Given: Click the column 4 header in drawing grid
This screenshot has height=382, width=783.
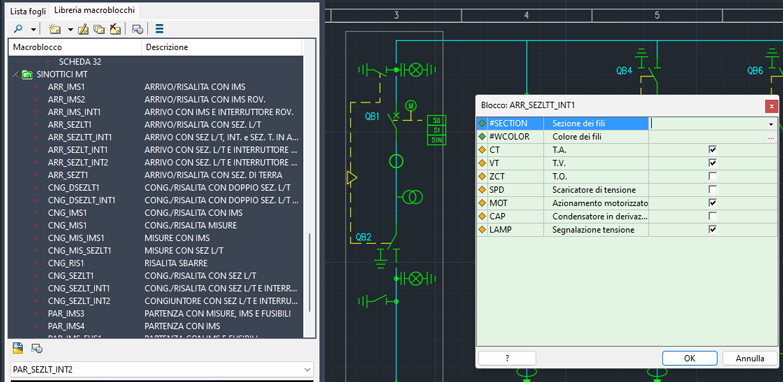Looking at the screenshot, I should click(526, 15).
